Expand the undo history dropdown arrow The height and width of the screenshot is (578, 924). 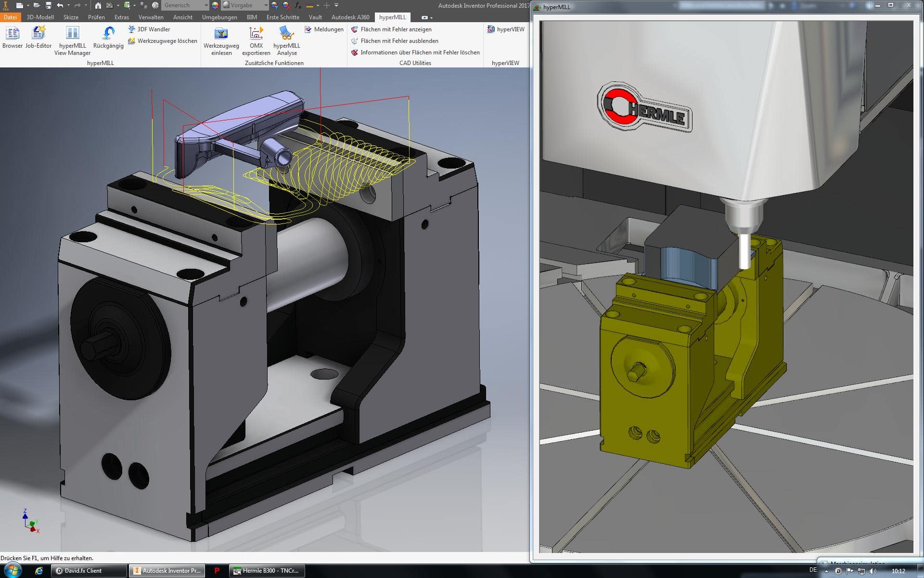coord(68,5)
